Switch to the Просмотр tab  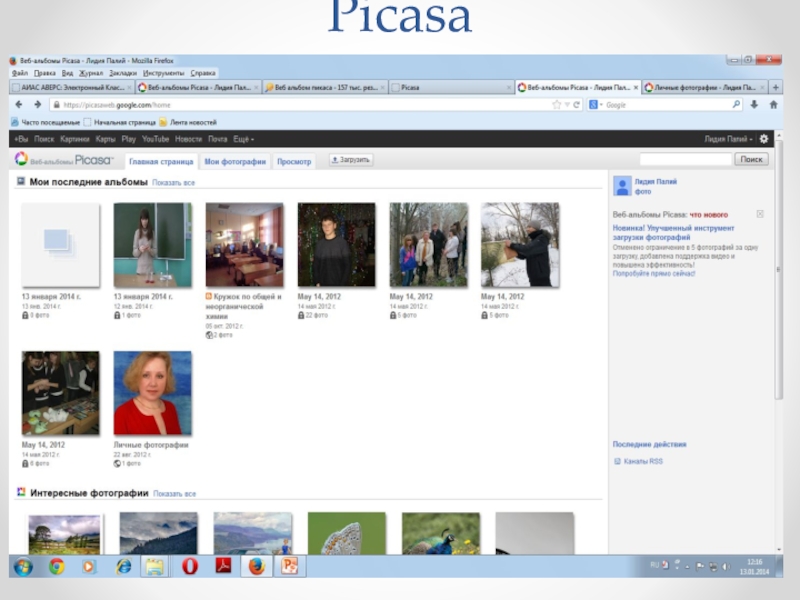pos(294,161)
